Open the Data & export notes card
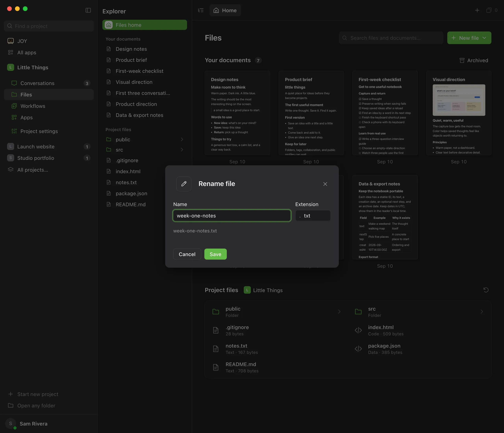Viewport: 504px width, 433px height. tap(385, 217)
